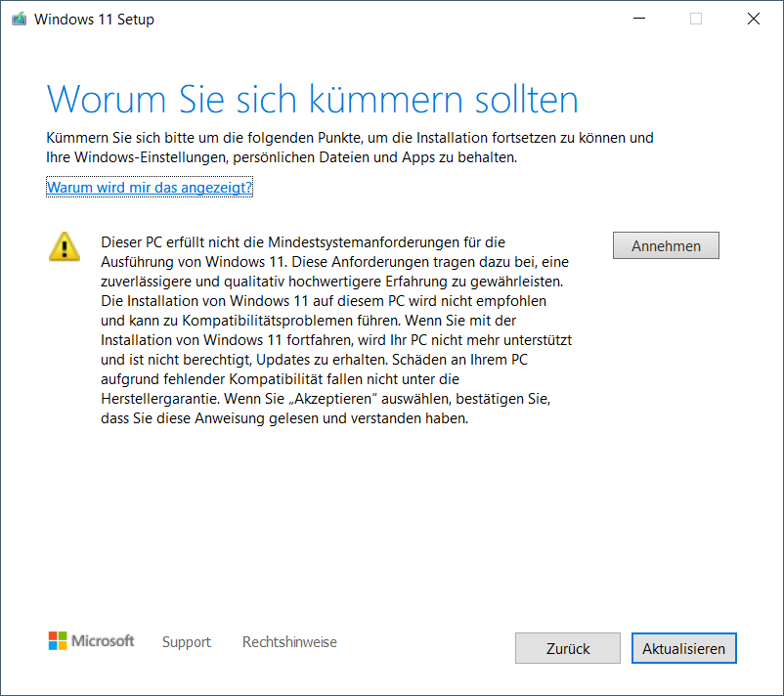The width and height of the screenshot is (784, 696).
Task: Click the Microsoft wordmark text in the footer
Action: tap(104, 641)
